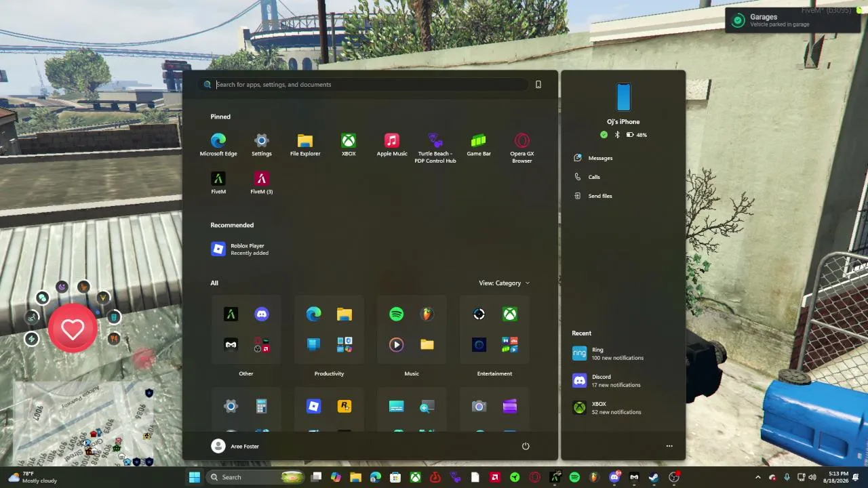Image resolution: width=868 pixels, height=488 pixels.
Task: Open the Roblox icon in the category grid
Action: tap(314, 406)
